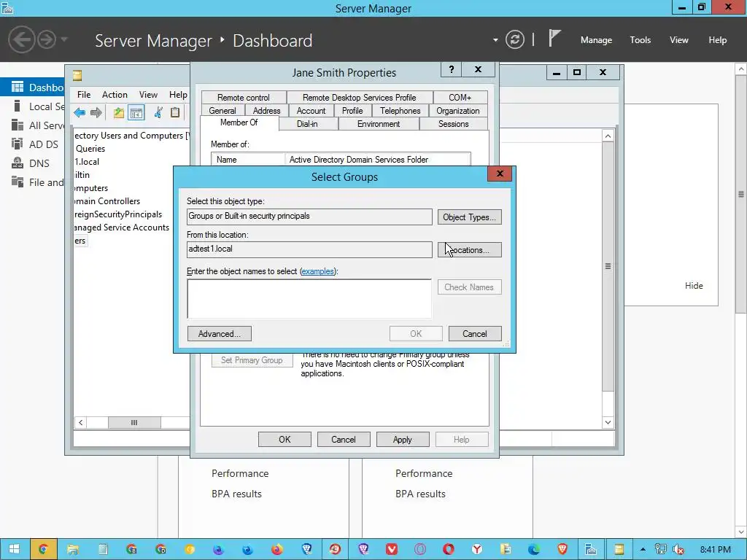The image size is (747, 560).
Task: Click the Forward arrow in the ADUC toolbar
Action: pyautogui.click(x=96, y=113)
